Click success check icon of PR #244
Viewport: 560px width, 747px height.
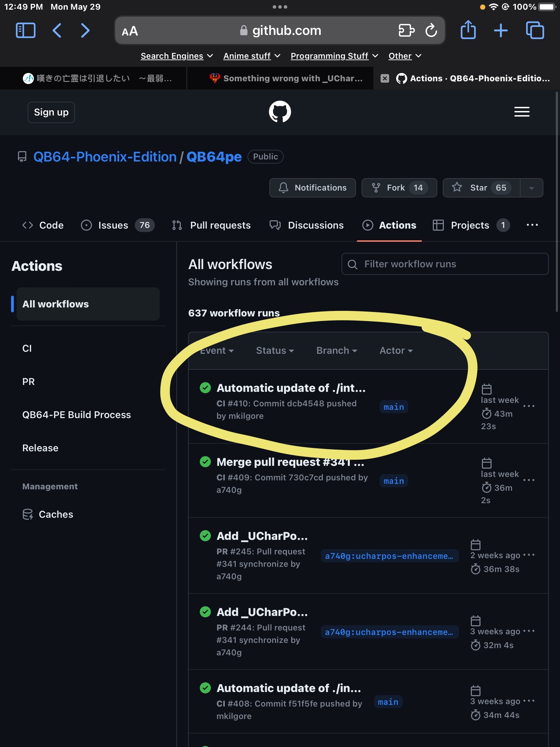(x=205, y=612)
